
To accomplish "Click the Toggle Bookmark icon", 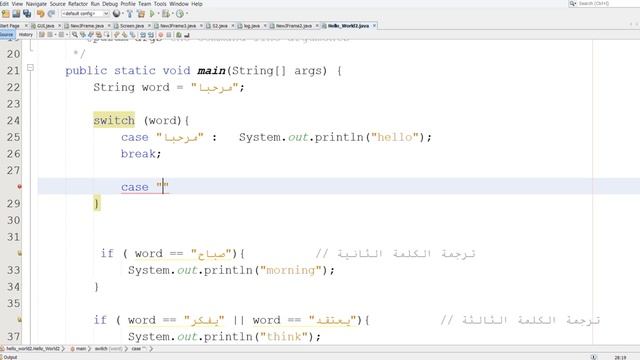I will point(133,35).
